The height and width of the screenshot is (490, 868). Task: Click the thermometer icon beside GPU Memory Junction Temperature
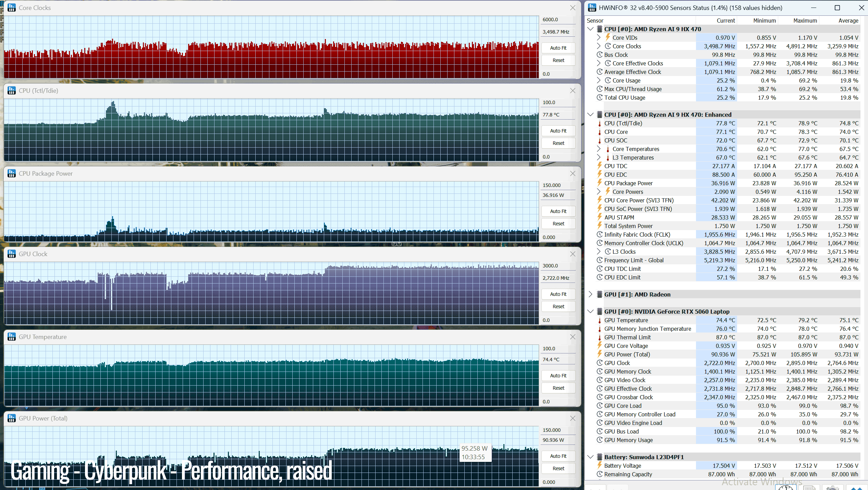[x=599, y=329]
